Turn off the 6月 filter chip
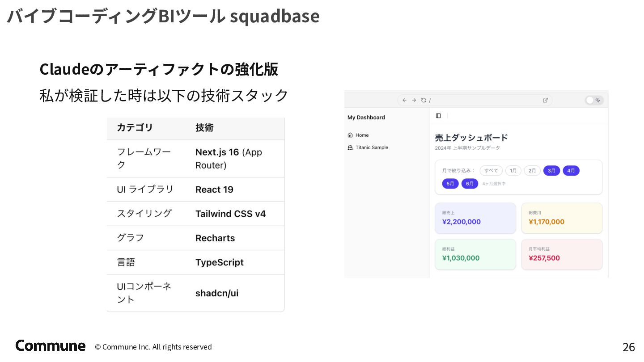The image size is (644, 362). click(470, 184)
